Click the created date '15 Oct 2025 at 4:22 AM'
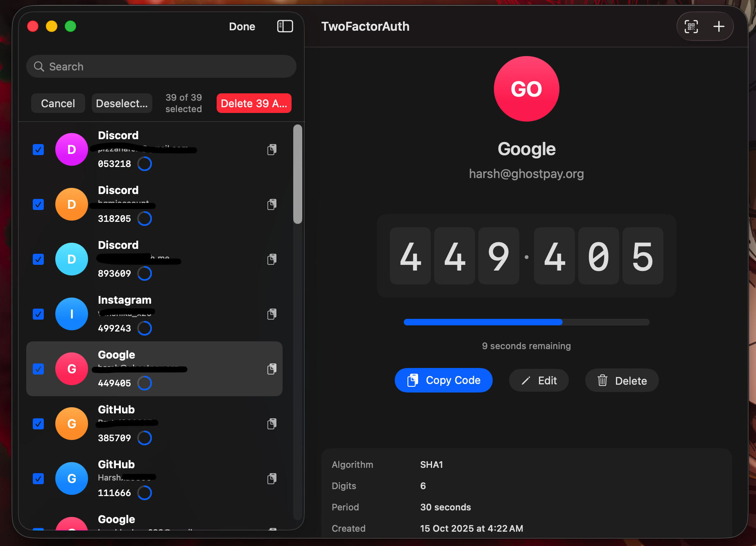This screenshot has height=546, width=756. (472, 528)
